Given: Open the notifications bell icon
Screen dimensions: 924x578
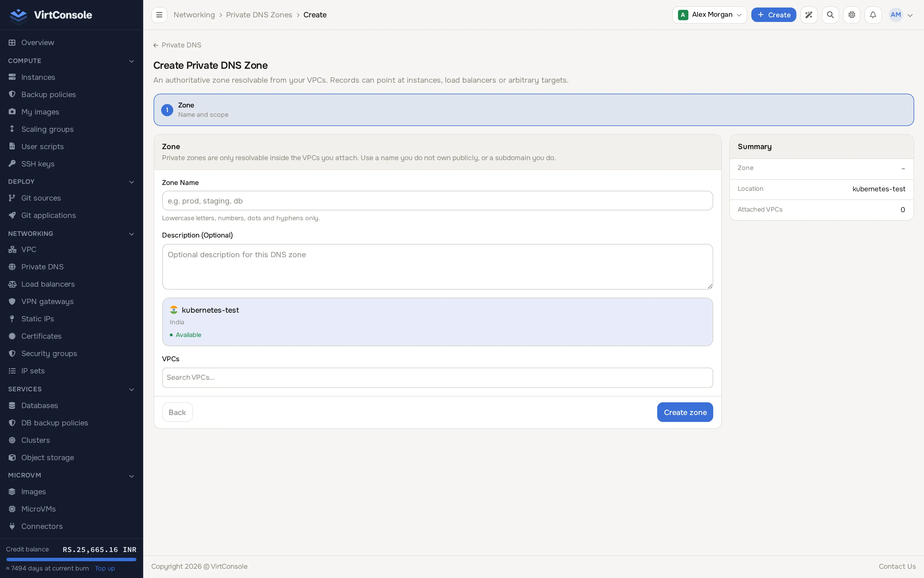Looking at the screenshot, I should (x=873, y=15).
